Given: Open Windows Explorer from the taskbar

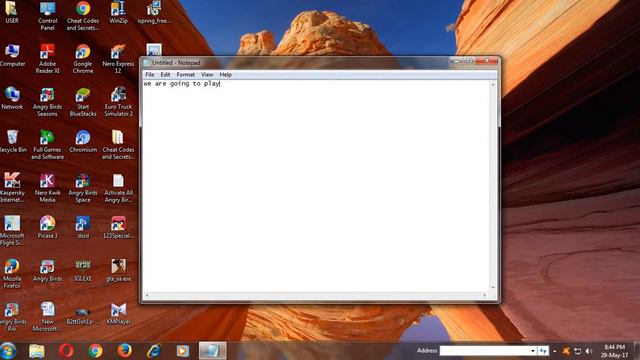Looking at the screenshot, I should click(x=37, y=351).
